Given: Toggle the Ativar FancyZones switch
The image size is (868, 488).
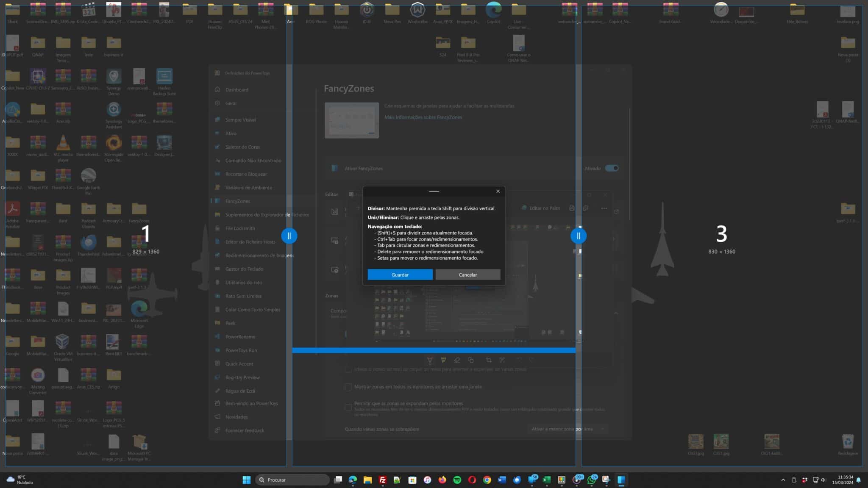Looking at the screenshot, I should (x=612, y=168).
